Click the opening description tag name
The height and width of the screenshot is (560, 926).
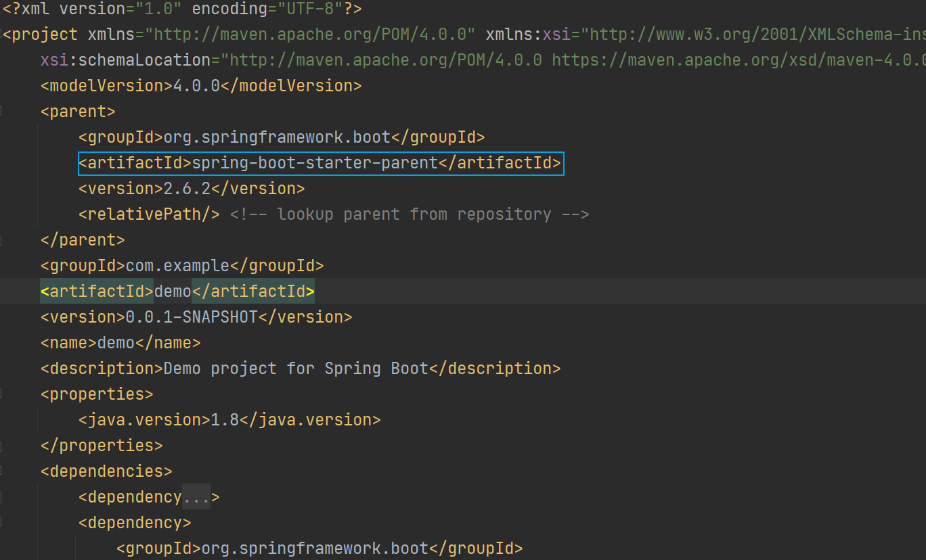point(102,369)
